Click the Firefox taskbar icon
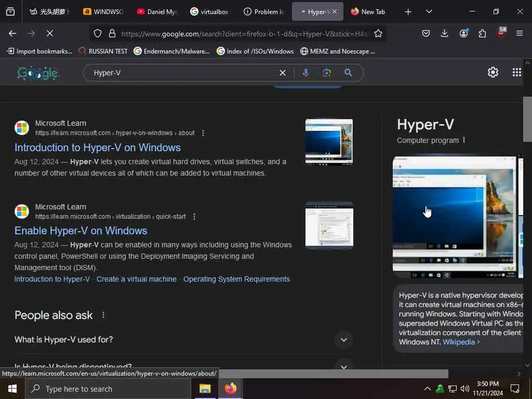The image size is (532, 399). click(230, 389)
